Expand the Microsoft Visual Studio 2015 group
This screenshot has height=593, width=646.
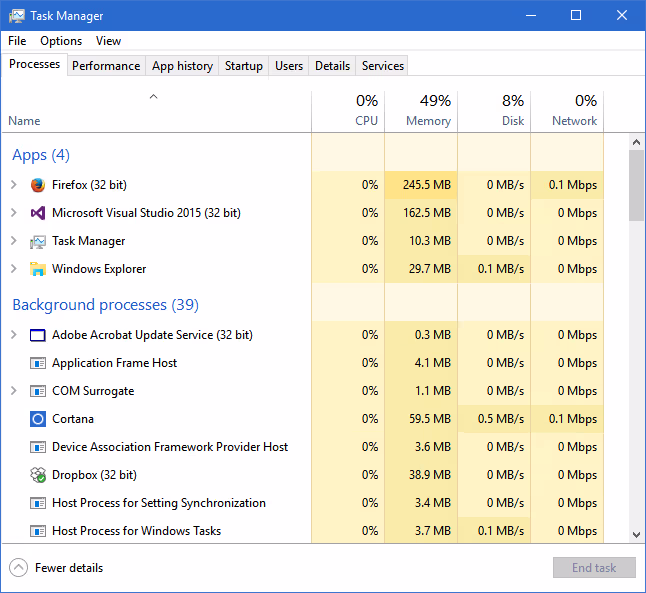pyautogui.click(x=14, y=213)
